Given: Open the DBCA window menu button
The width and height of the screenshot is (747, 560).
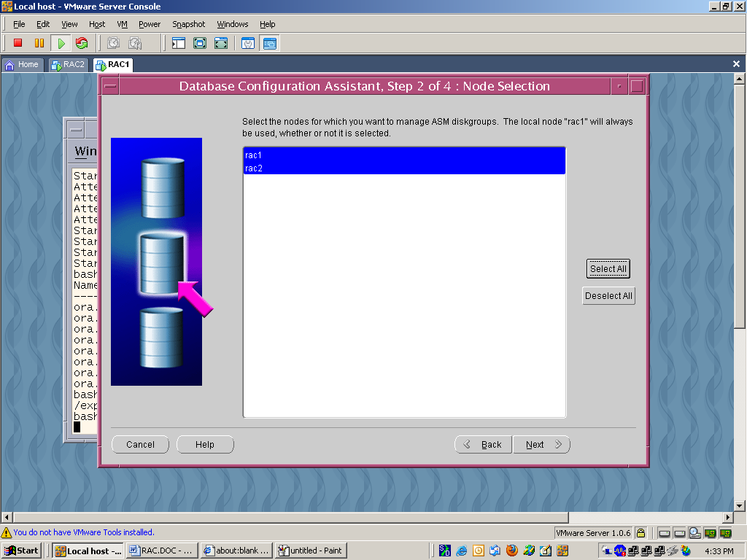Looking at the screenshot, I should [110, 86].
